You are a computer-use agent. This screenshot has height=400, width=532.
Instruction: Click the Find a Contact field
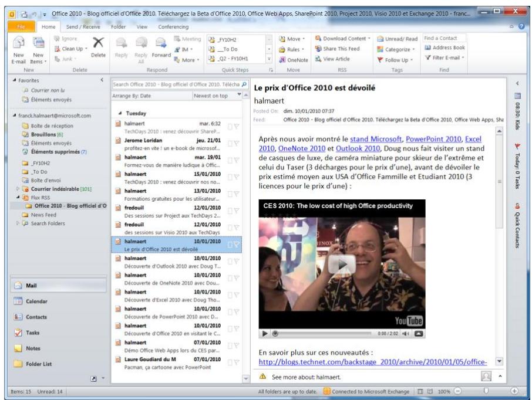click(x=444, y=38)
